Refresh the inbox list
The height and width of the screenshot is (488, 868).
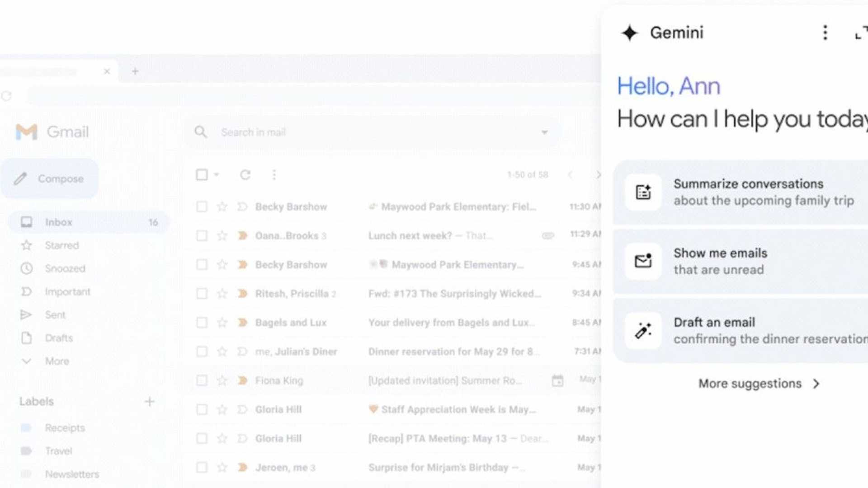[x=245, y=175]
